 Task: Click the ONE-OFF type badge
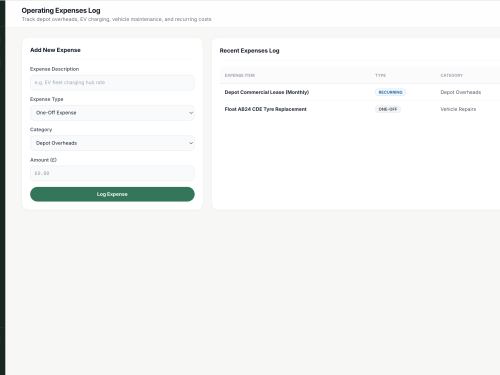[388, 109]
